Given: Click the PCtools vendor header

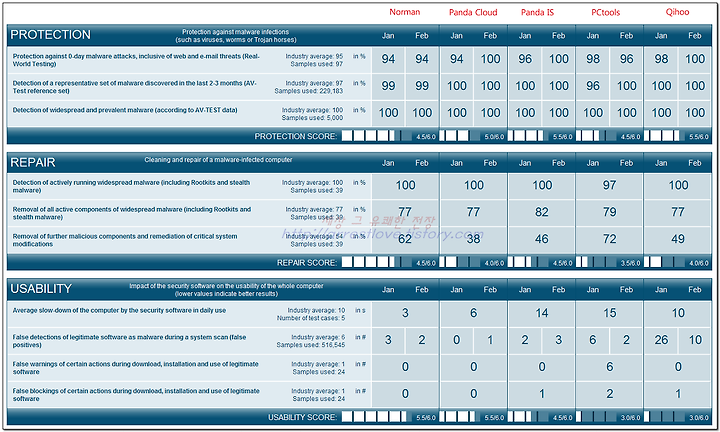Looking at the screenshot, I should 605,12.
